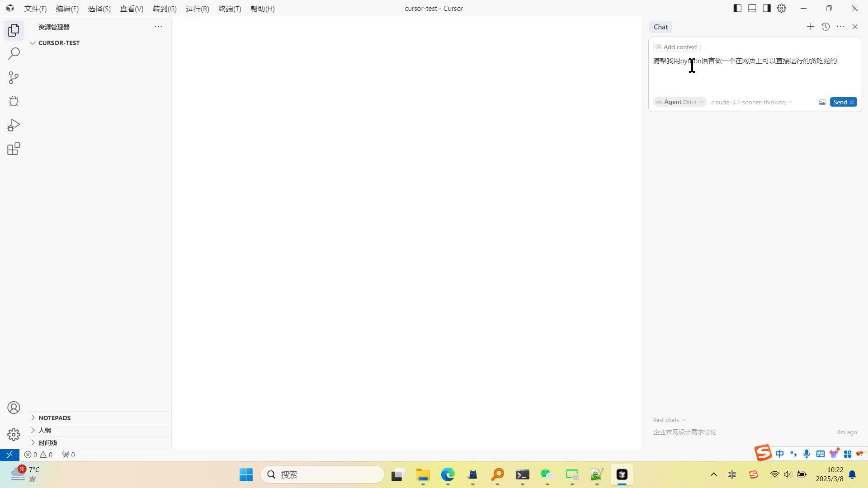Attach an image to chat prompt
The width and height of the screenshot is (868, 488).
pos(822,102)
